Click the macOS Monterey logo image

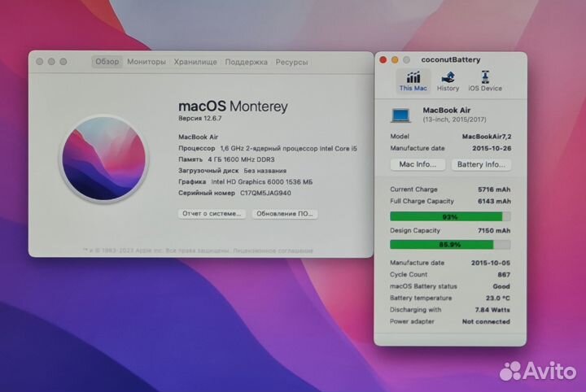click(103, 159)
